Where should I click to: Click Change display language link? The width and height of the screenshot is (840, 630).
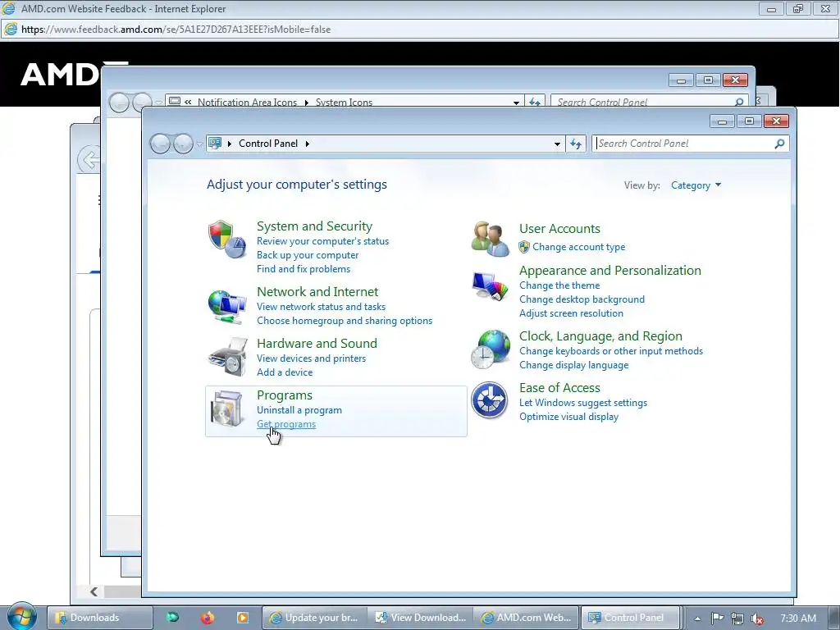573,365
